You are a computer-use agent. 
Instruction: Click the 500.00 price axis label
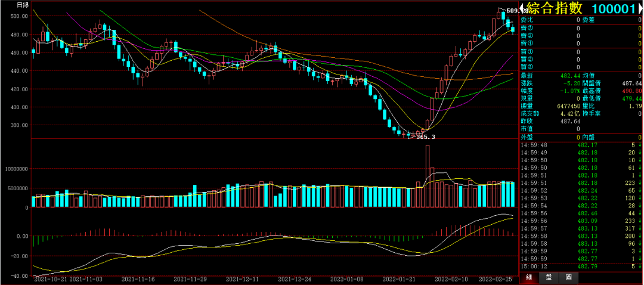19,16
